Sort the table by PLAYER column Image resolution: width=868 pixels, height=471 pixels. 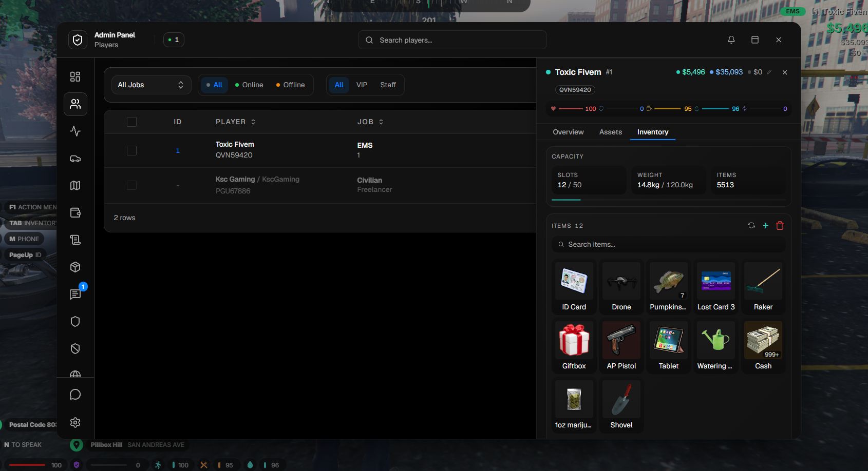(236, 122)
